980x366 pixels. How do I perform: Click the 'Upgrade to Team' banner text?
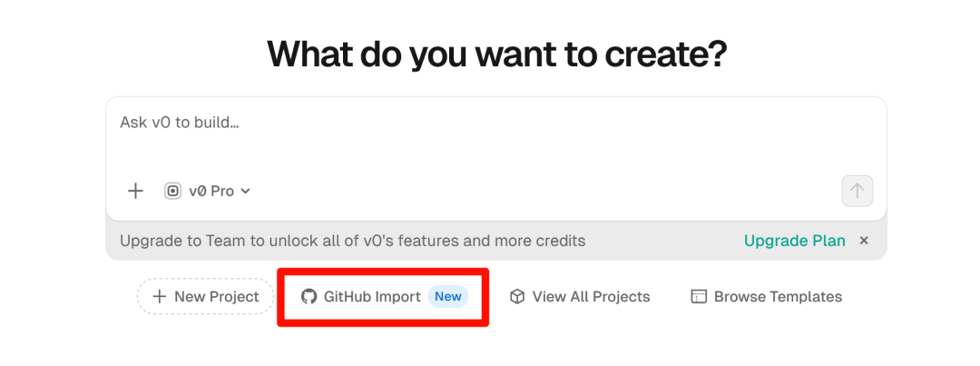[x=352, y=241]
